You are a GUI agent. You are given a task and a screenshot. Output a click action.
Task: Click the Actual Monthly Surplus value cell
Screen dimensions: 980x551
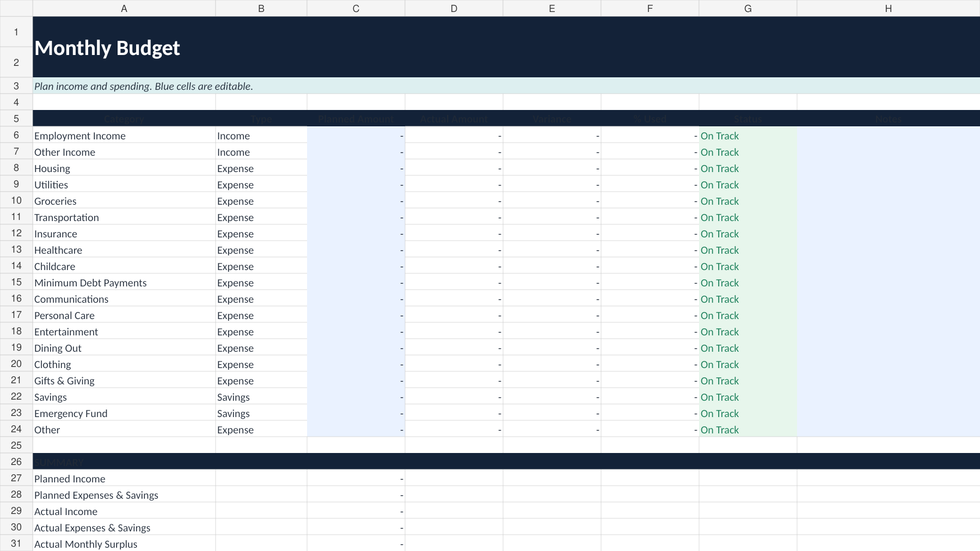pos(356,543)
